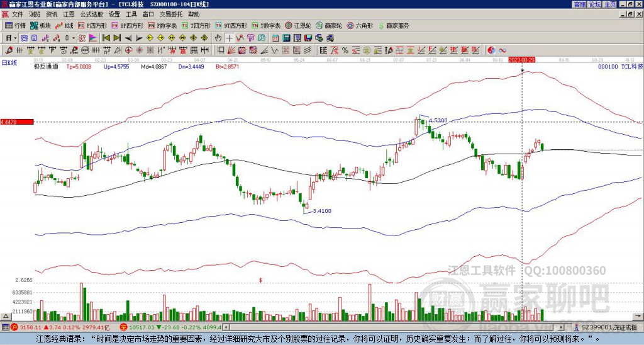
Task: Select the angle line tool
Action: (265, 50)
